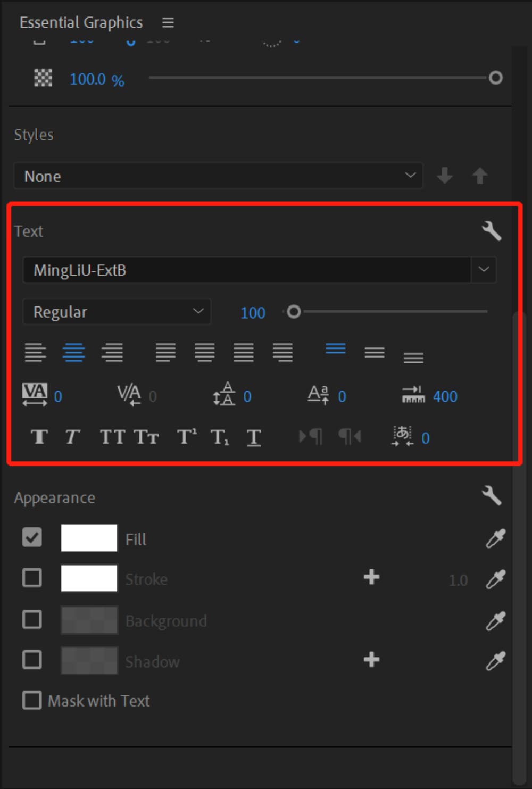This screenshot has height=789, width=532.
Task: Underline the text
Action: 253,436
